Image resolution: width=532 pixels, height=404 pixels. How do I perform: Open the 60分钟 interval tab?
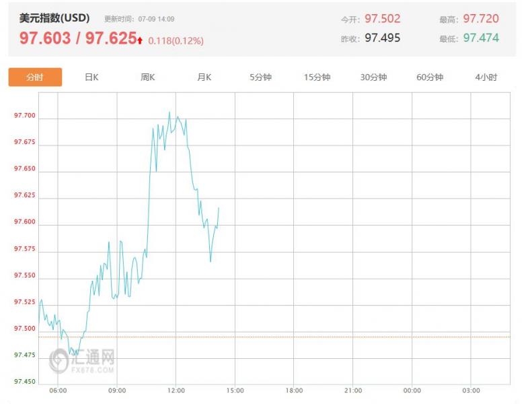(x=430, y=77)
